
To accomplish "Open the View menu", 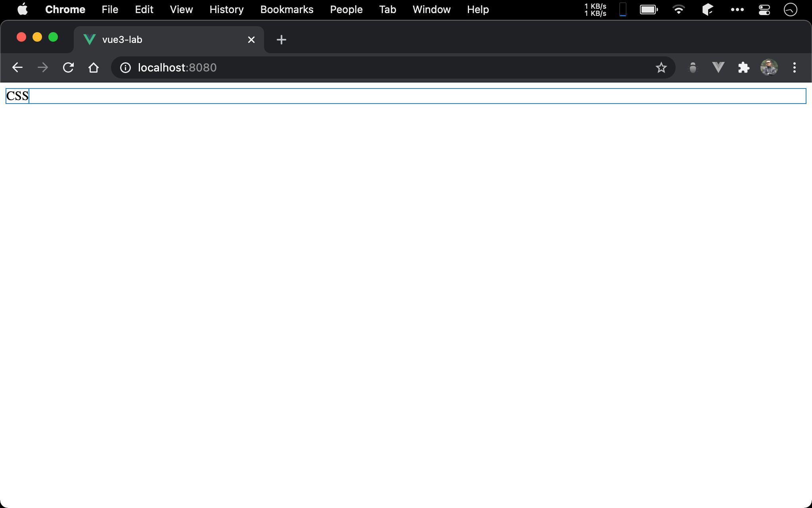I will point(181,10).
